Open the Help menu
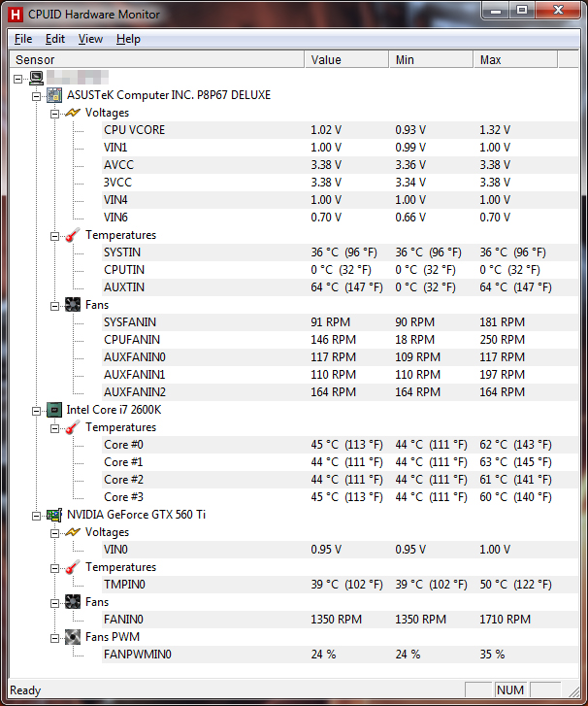This screenshot has width=588, height=706. coord(128,39)
